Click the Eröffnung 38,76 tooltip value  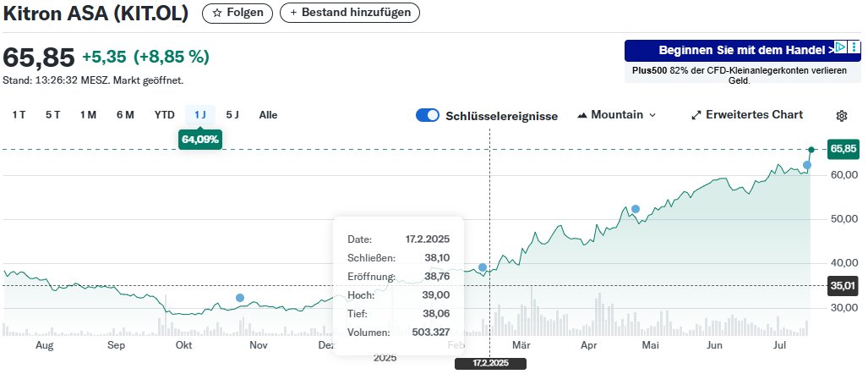coord(437,276)
